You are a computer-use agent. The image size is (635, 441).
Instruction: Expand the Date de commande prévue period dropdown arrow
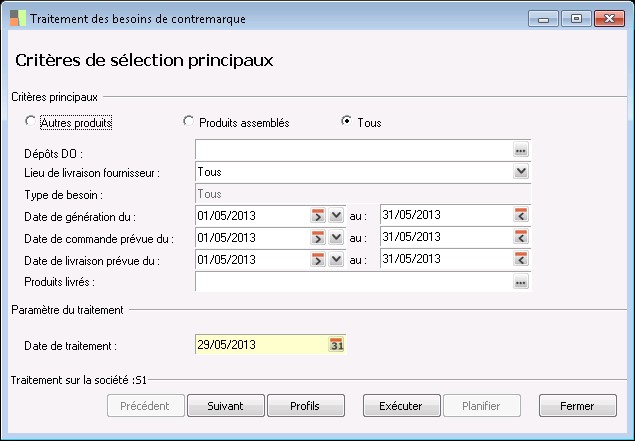pyautogui.click(x=336, y=238)
